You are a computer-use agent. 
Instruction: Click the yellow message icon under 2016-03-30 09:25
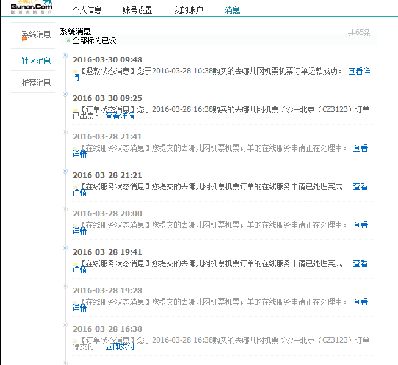(x=75, y=110)
